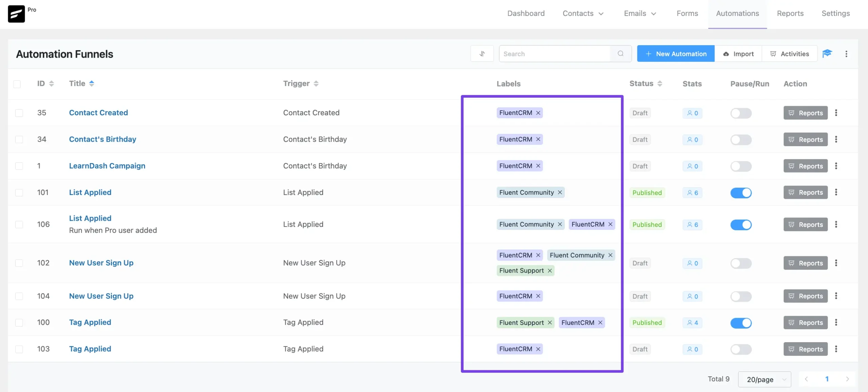Check the box for LearnDash Campaign row
The width and height of the screenshot is (868, 392).
19,166
